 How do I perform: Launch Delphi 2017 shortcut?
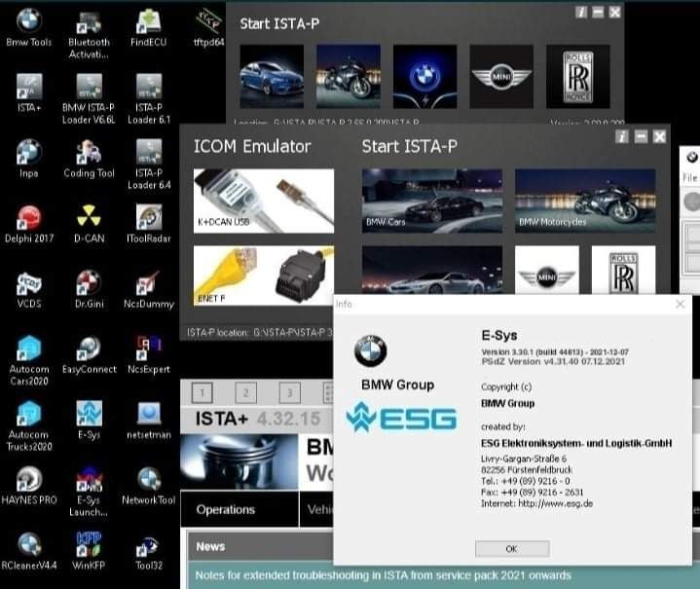pyautogui.click(x=29, y=224)
